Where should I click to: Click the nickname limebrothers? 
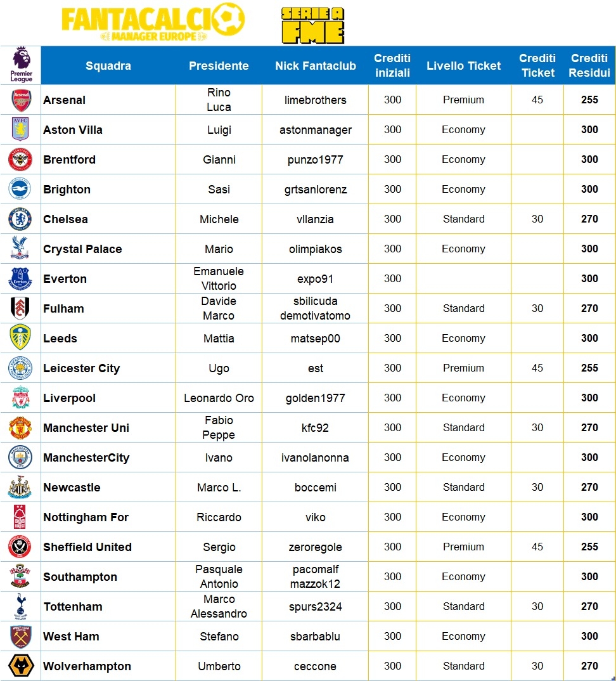[x=316, y=100]
